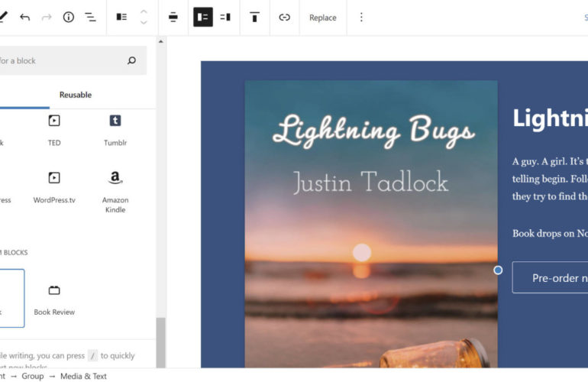
Task: Open the List View outline icon
Action: [90, 17]
